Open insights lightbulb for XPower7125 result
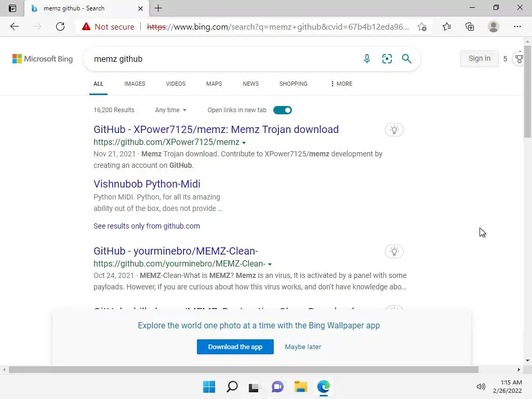 coord(394,129)
